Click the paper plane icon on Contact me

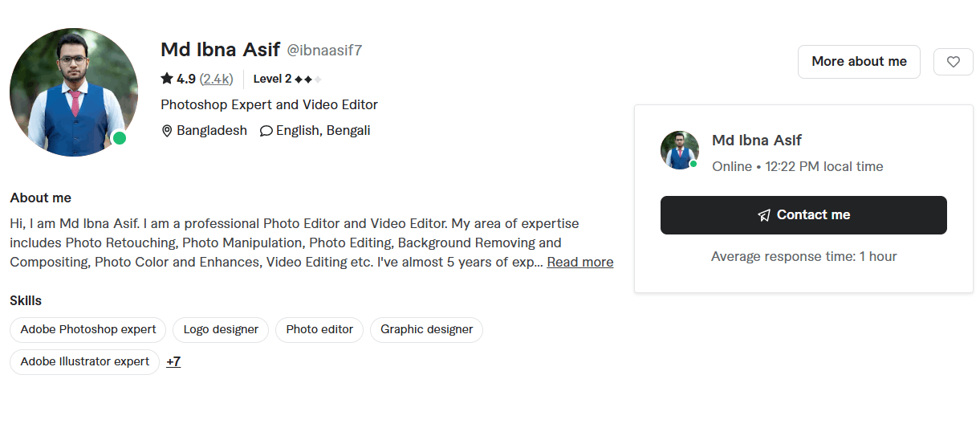click(764, 215)
